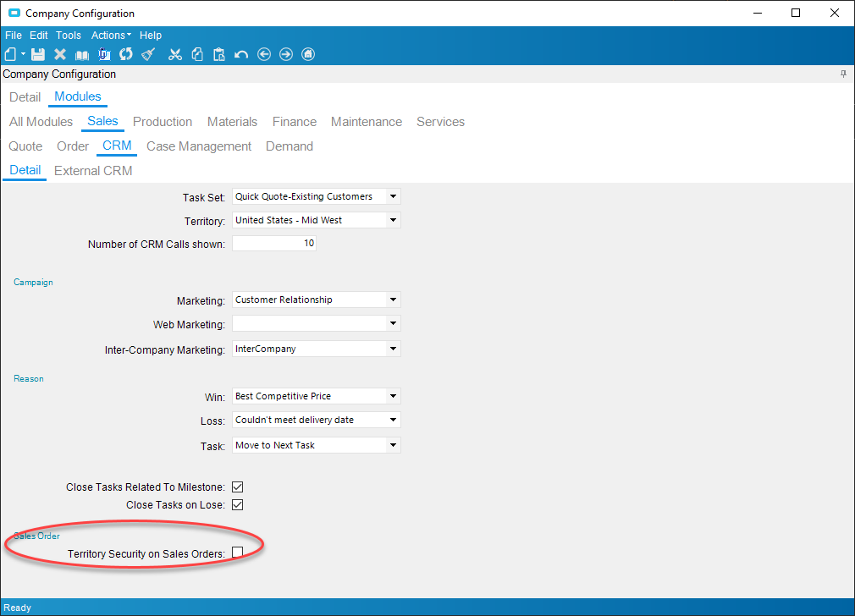Click the Back circled arrow icon

(x=264, y=54)
